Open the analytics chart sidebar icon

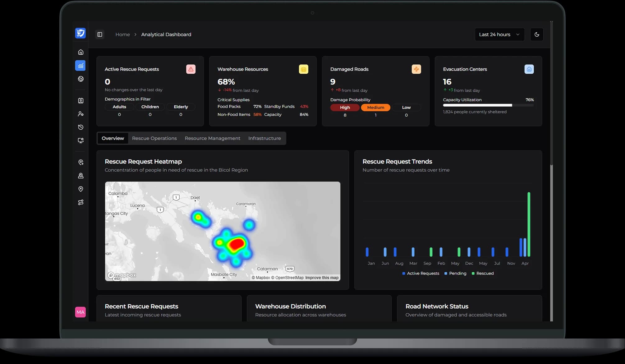80,66
